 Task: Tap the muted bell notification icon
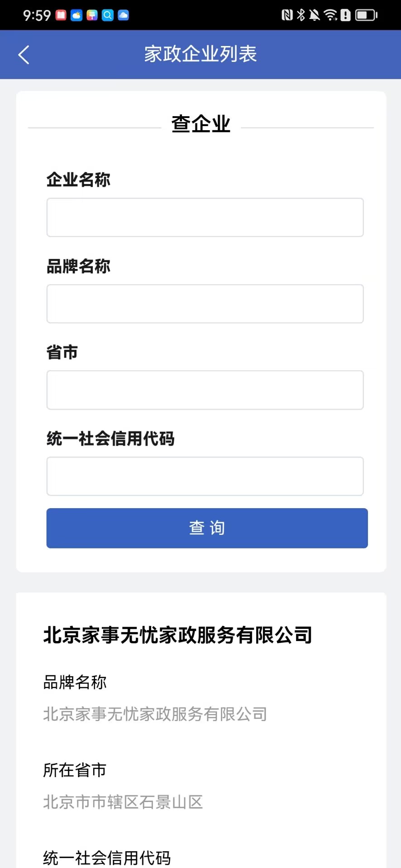click(315, 15)
